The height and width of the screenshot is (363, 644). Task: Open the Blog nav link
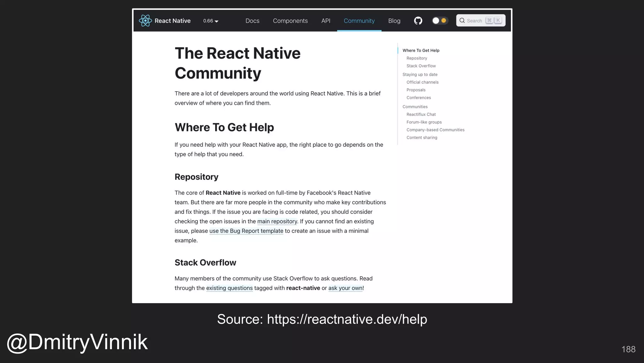pos(394,21)
